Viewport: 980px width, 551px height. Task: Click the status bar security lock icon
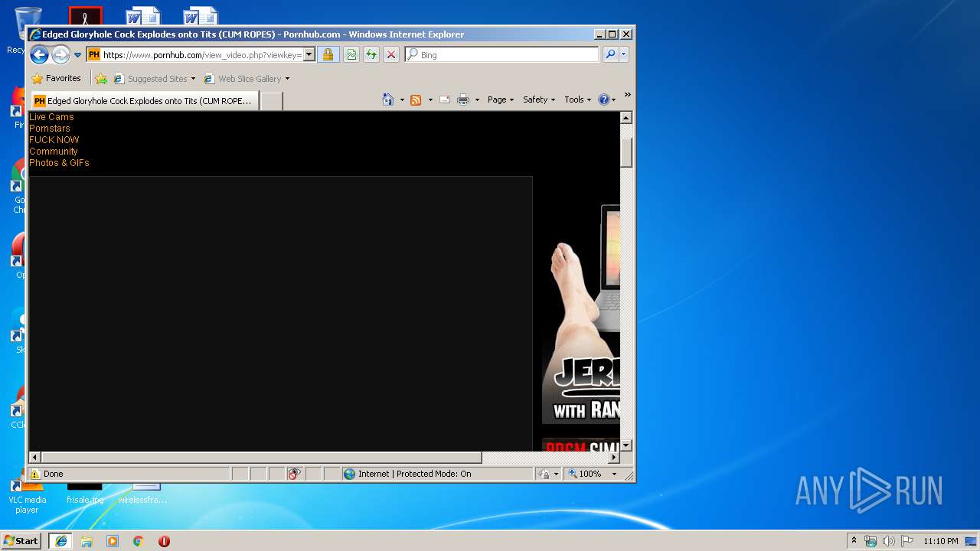tap(544, 474)
